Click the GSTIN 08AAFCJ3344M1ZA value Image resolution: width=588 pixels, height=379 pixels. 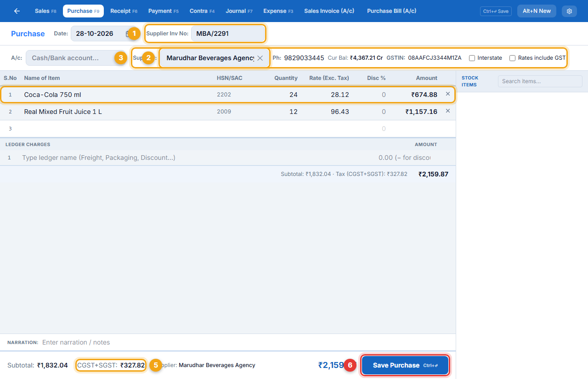point(435,58)
